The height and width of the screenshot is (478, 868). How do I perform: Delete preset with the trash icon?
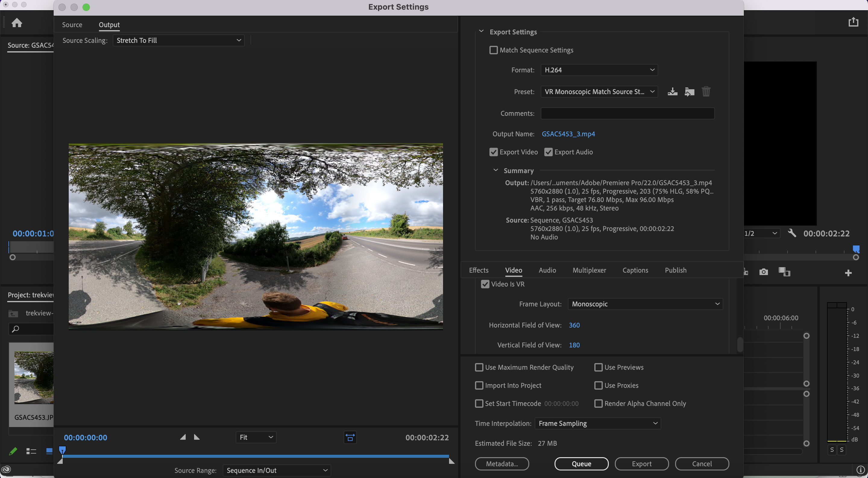[706, 92]
